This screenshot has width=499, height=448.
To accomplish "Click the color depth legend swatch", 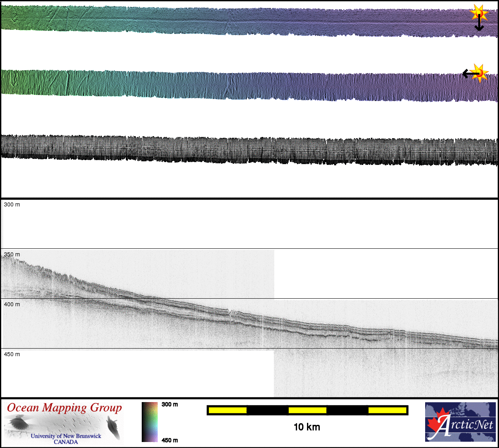I will 150,422.
